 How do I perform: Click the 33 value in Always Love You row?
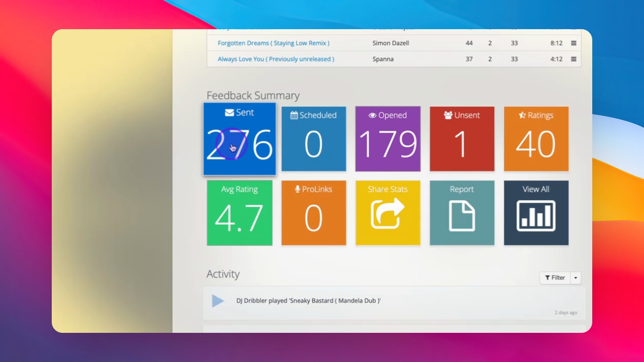click(x=514, y=59)
